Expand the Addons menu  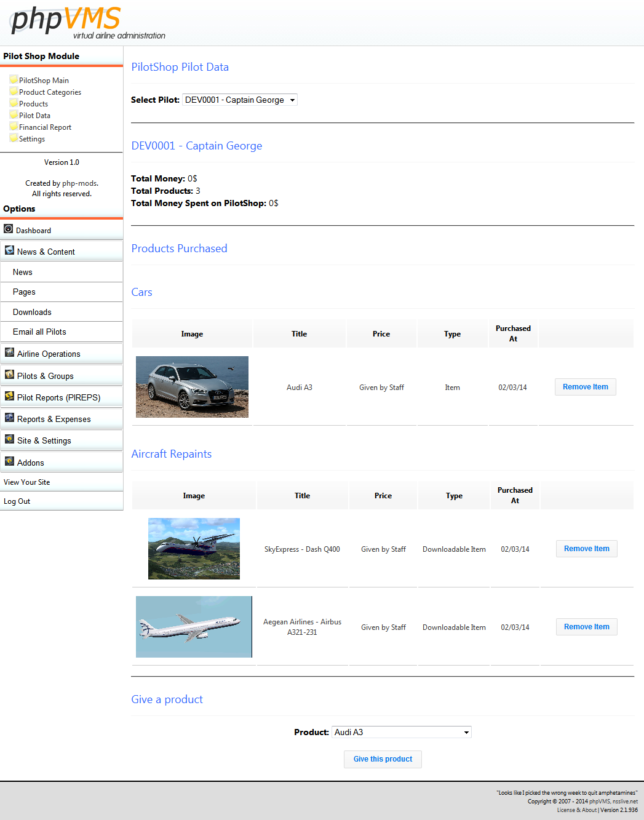(x=62, y=463)
